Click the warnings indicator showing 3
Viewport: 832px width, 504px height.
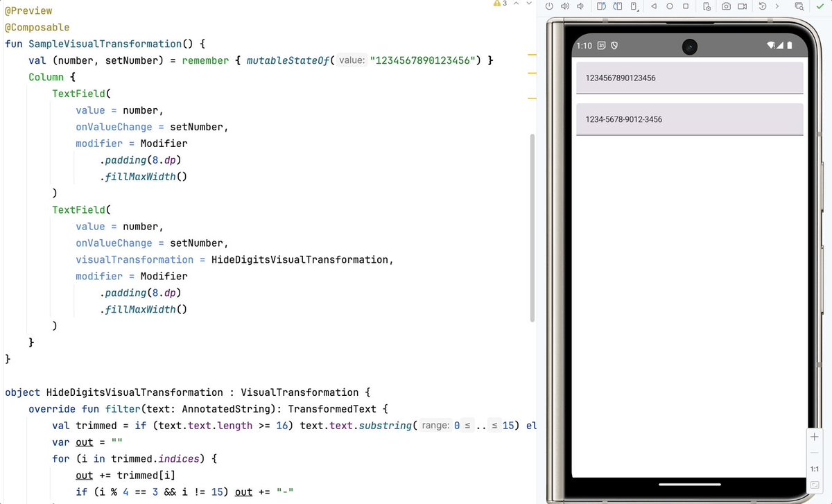pos(500,4)
